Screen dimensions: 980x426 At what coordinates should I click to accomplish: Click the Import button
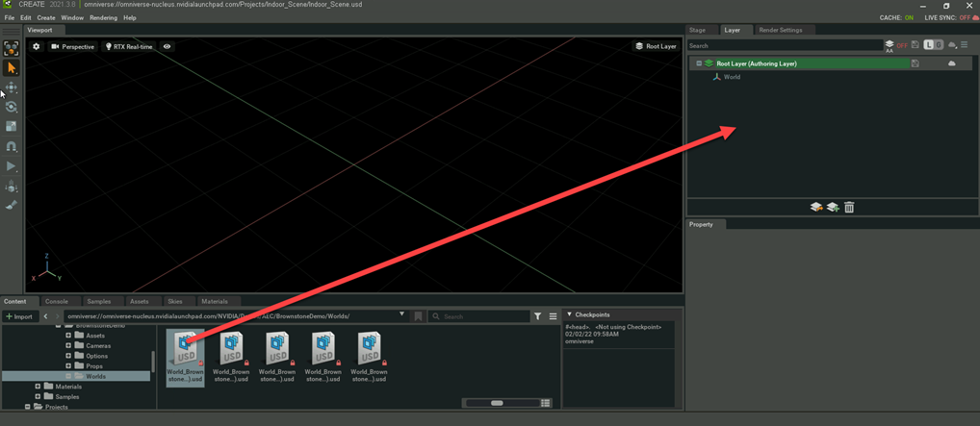coord(19,316)
